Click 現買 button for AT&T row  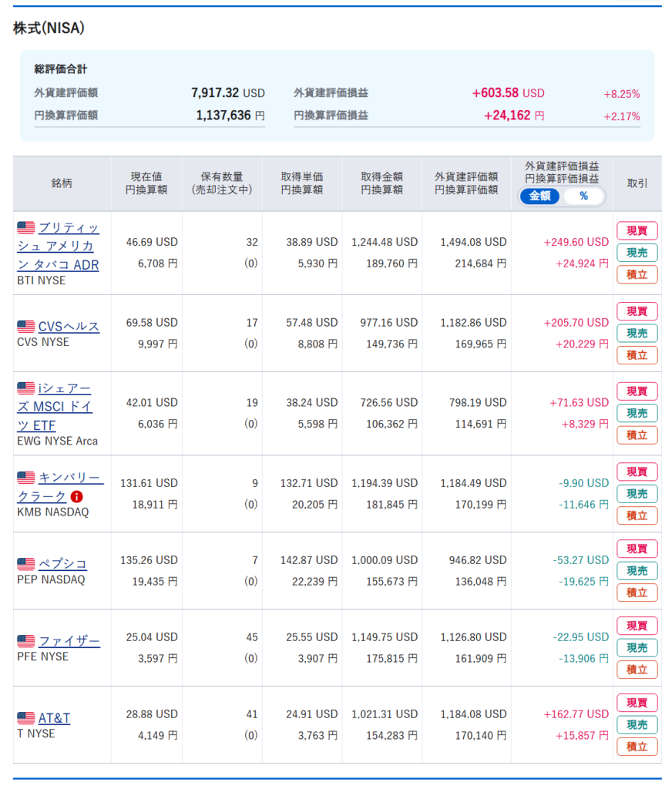tap(637, 703)
